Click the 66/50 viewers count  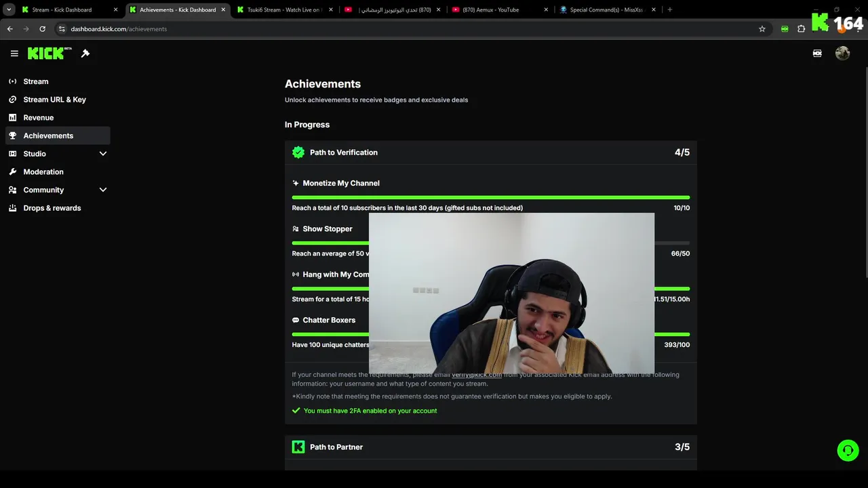[x=680, y=253]
